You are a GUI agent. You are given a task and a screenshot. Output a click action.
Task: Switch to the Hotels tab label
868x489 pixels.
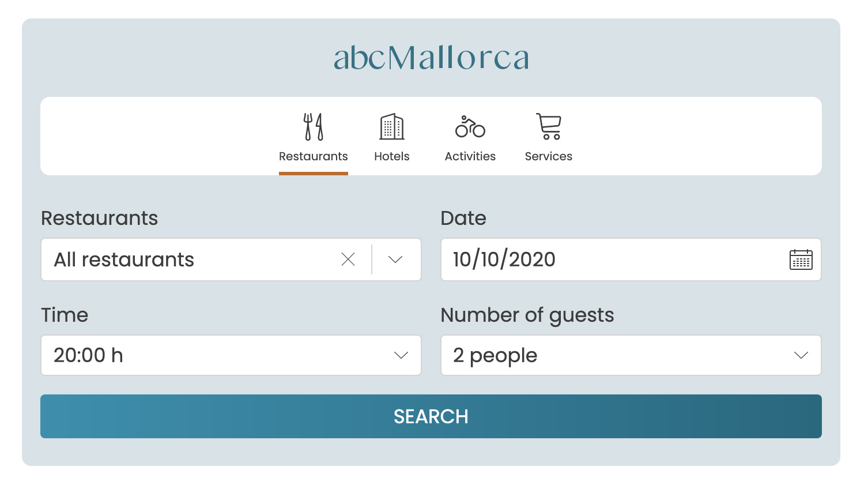pyautogui.click(x=392, y=156)
